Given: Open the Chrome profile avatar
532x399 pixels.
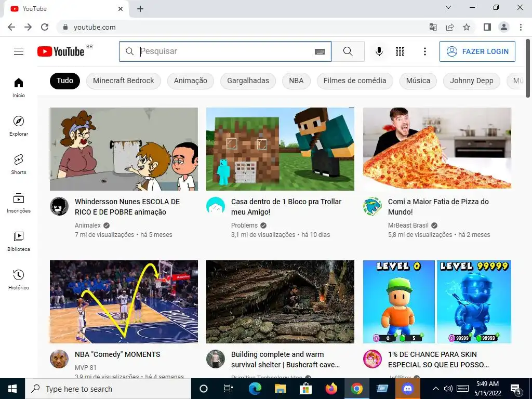Looking at the screenshot, I should tap(504, 27).
